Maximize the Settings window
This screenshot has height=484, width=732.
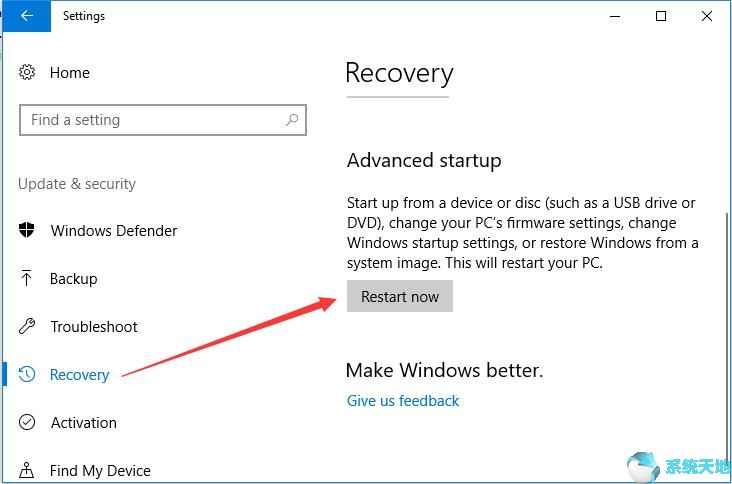[661, 16]
